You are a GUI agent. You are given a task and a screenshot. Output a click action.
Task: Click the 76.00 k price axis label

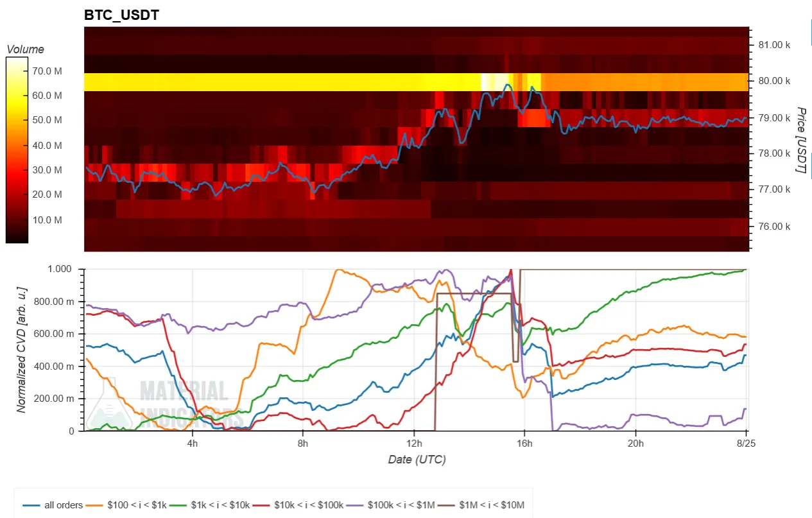[x=774, y=226]
